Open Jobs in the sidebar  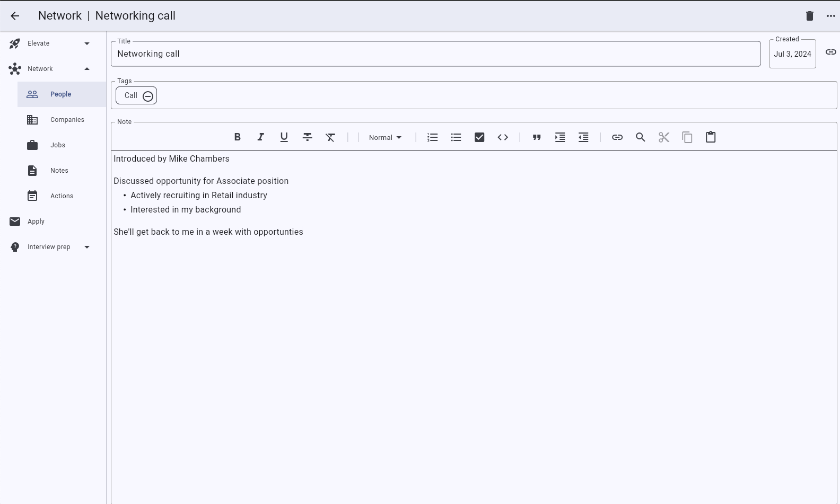pyautogui.click(x=58, y=145)
